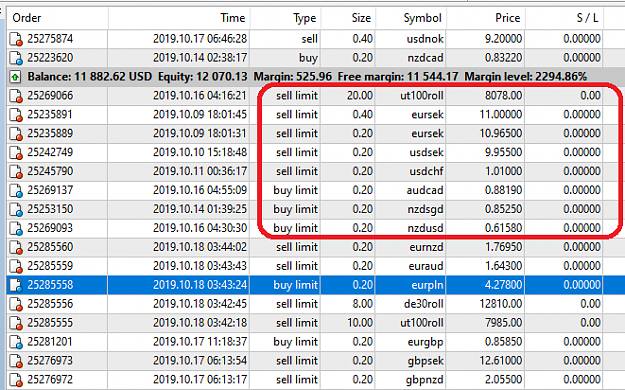Click the eurpln symbol in highlighted row
The height and width of the screenshot is (390, 625).
427,285
